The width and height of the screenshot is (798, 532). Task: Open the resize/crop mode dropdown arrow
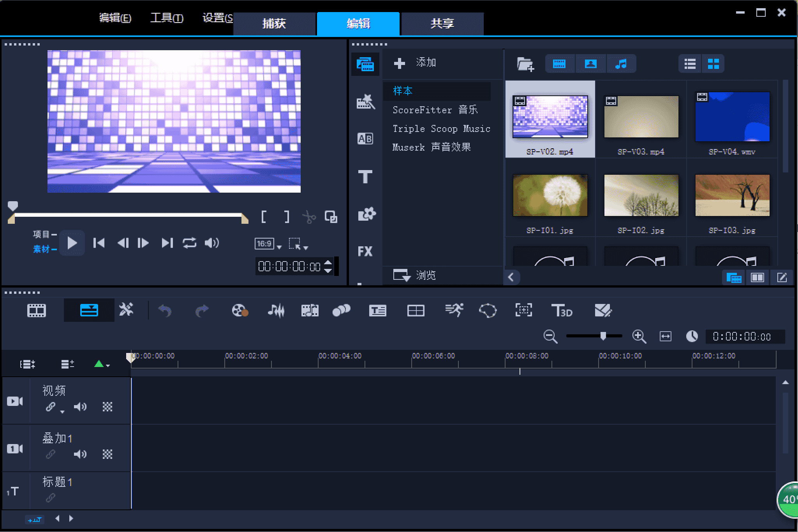tap(306, 248)
